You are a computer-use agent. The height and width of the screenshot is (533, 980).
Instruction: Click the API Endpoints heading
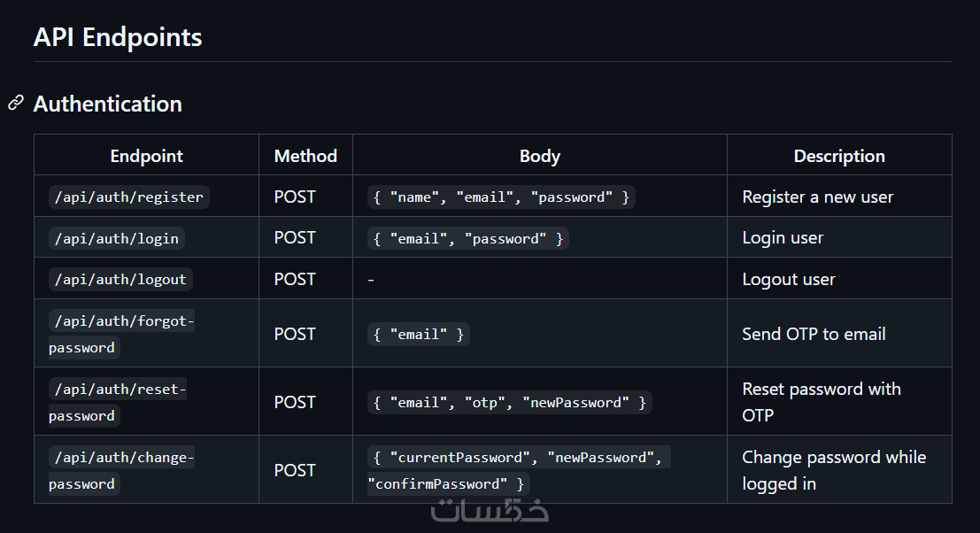coord(118,37)
